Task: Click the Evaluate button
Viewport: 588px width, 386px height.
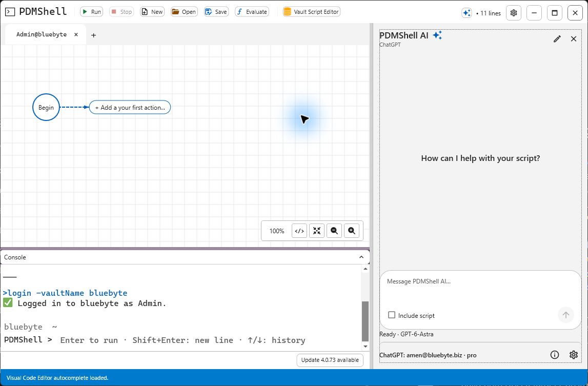Action: tap(252, 12)
